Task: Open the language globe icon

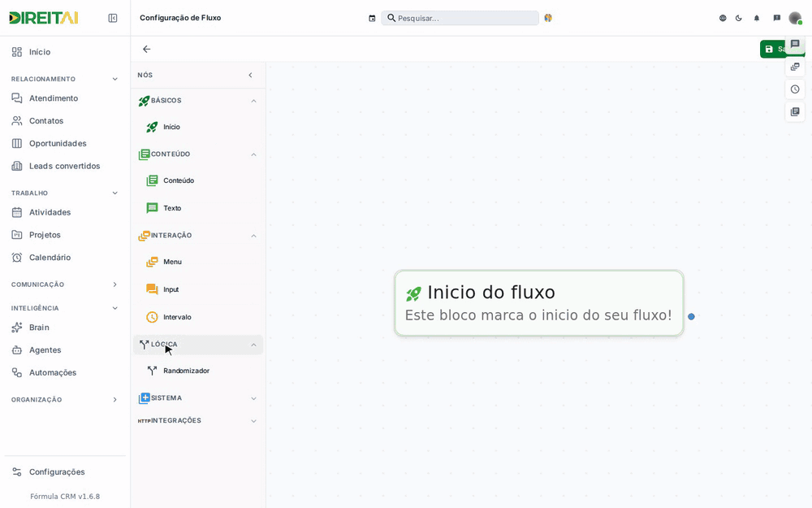Action: [723, 18]
